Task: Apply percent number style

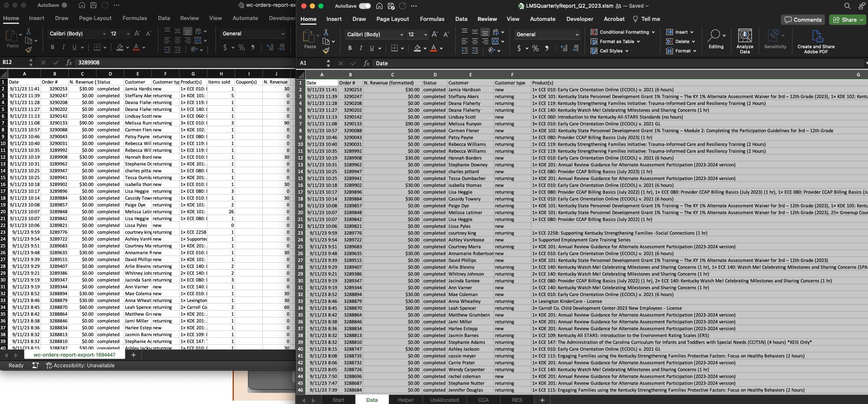Action: coord(536,48)
